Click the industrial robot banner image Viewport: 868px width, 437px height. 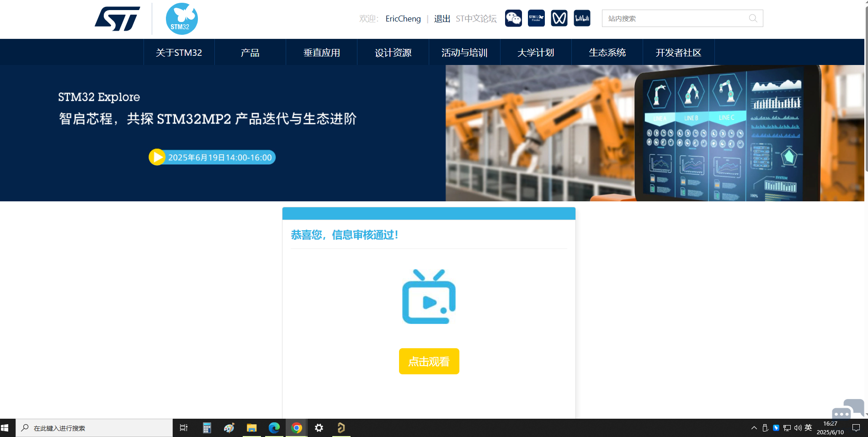[655, 133]
